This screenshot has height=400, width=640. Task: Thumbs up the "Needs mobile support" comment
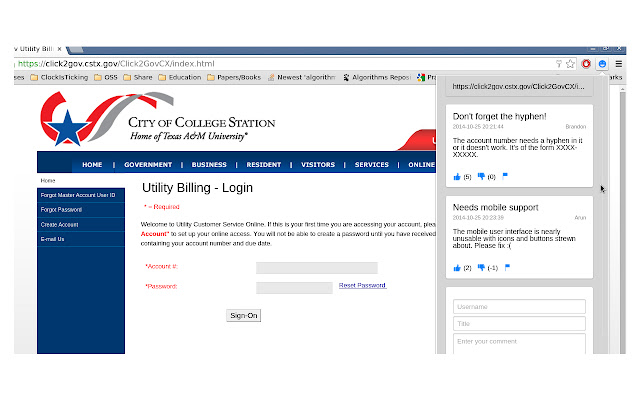tap(457, 268)
